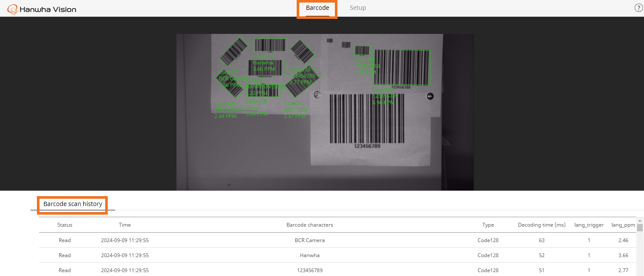Click the Code128 type in BCR Camera row

coord(488,240)
